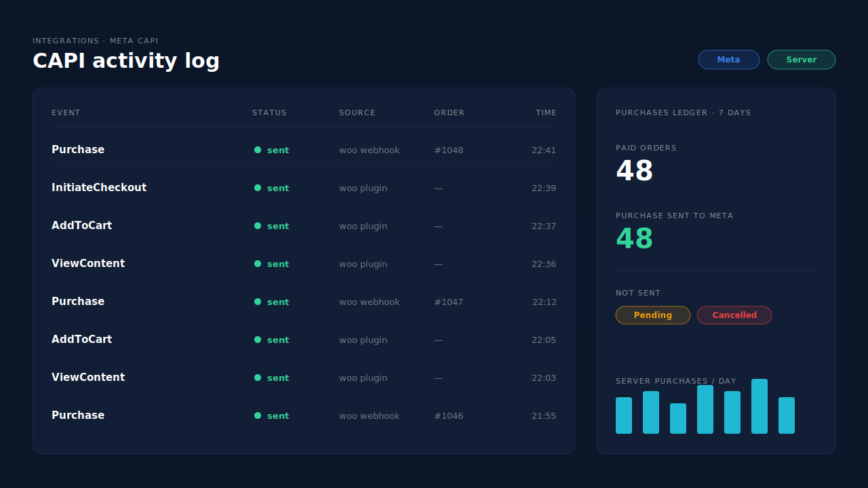Click order number #1047
This screenshot has height=488, width=868.
click(448, 302)
